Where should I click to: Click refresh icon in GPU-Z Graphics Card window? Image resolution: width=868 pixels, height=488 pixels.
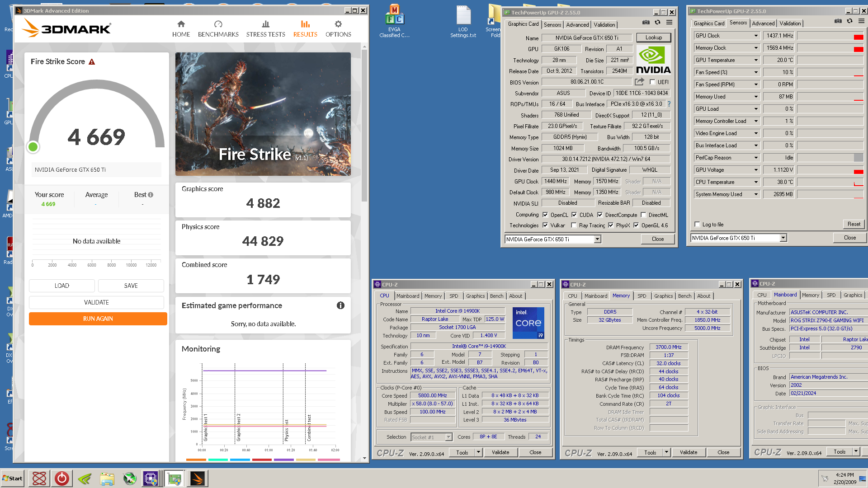point(658,22)
